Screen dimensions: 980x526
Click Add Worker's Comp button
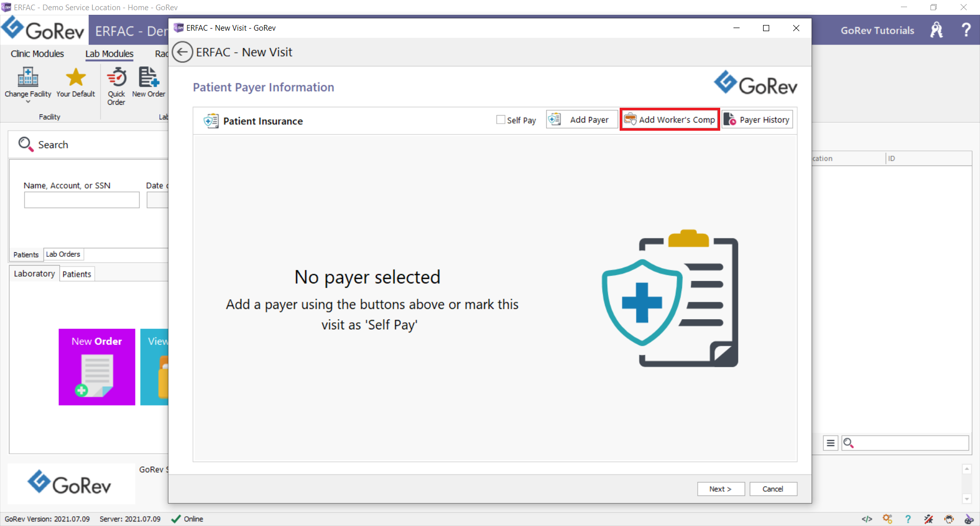point(670,119)
